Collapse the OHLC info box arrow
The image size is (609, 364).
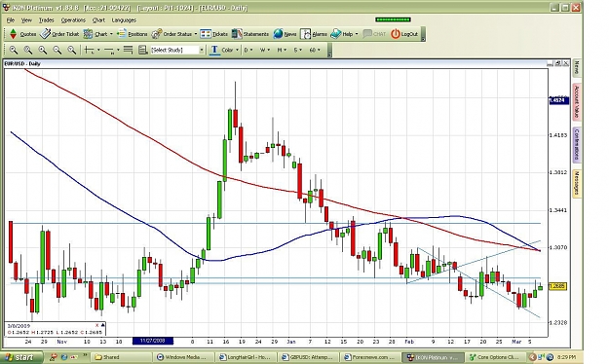102,325
